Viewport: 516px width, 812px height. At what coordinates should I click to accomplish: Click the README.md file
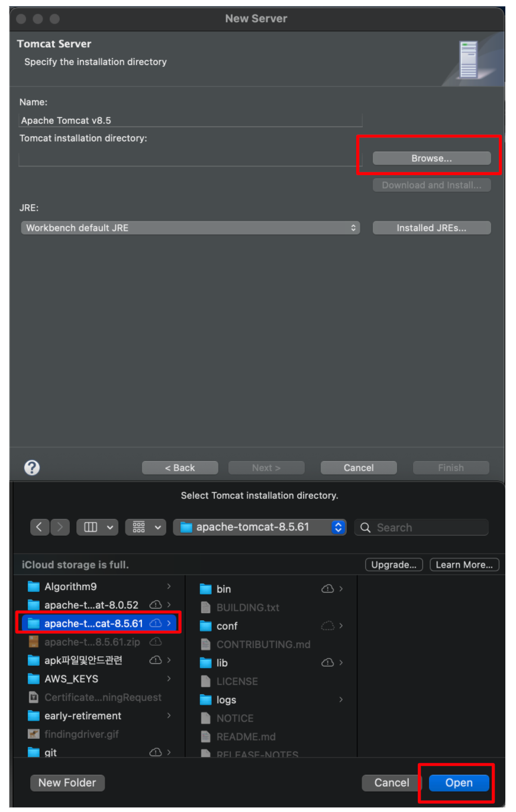click(272, 736)
